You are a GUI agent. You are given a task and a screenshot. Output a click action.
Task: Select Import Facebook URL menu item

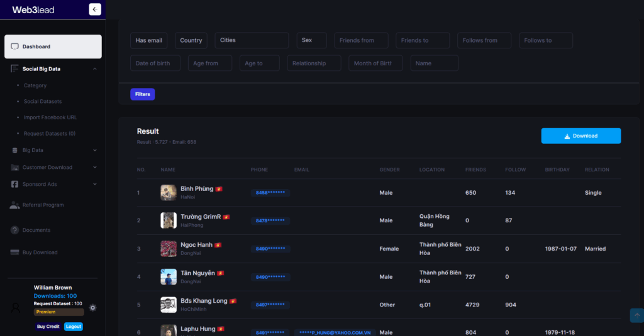pyautogui.click(x=50, y=117)
